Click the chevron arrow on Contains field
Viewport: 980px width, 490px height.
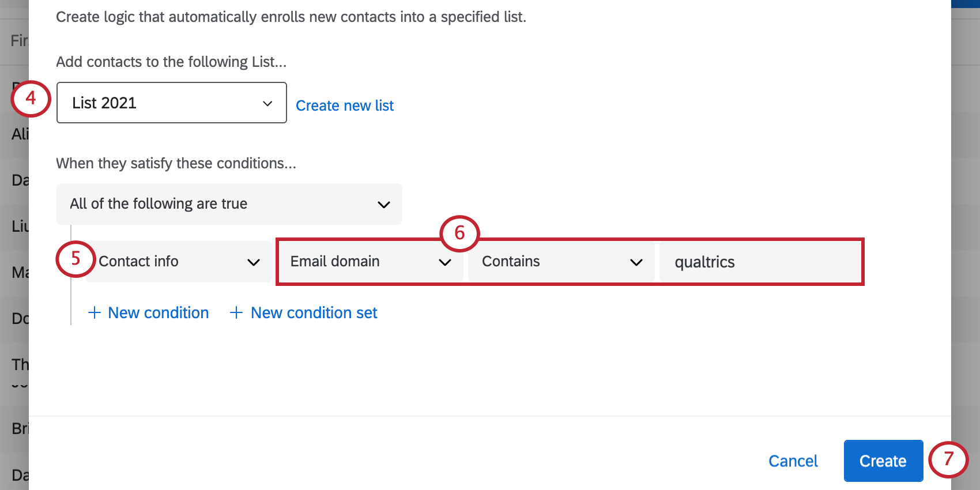click(x=636, y=262)
